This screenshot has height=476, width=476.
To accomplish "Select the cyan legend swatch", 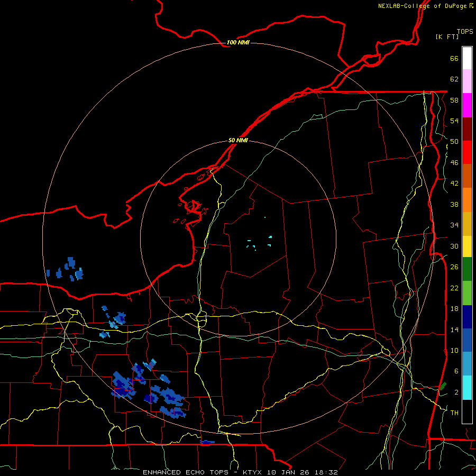I will pyautogui.click(x=467, y=388).
